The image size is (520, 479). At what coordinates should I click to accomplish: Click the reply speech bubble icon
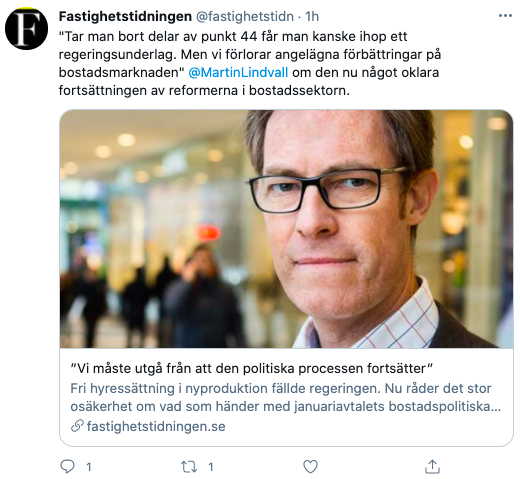(x=67, y=466)
